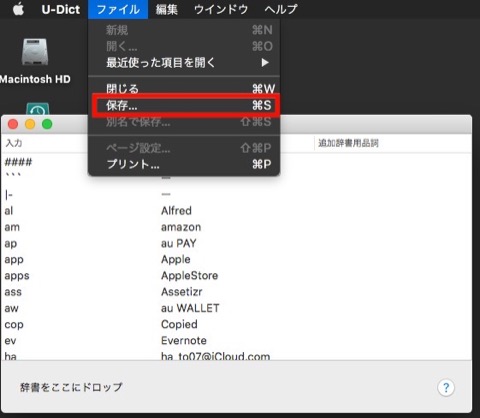Select the 'app' input cell
Viewport: 480px width, 418px height.
14,260
